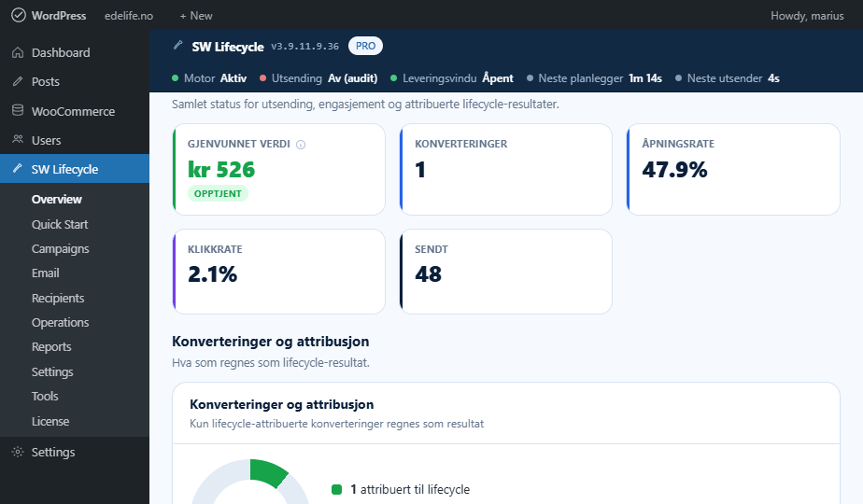Click the Klikkrate 2.1% card

tap(279, 272)
